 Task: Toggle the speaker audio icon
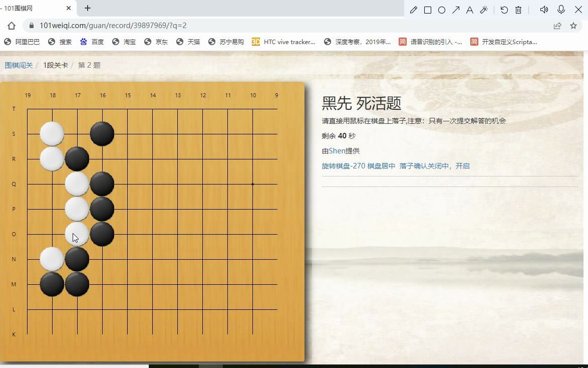pyautogui.click(x=544, y=10)
